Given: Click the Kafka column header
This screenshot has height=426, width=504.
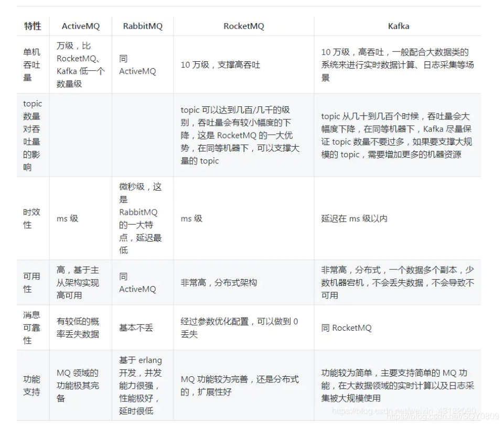Looking at the screenshot, I should click(x=399, y=26).
